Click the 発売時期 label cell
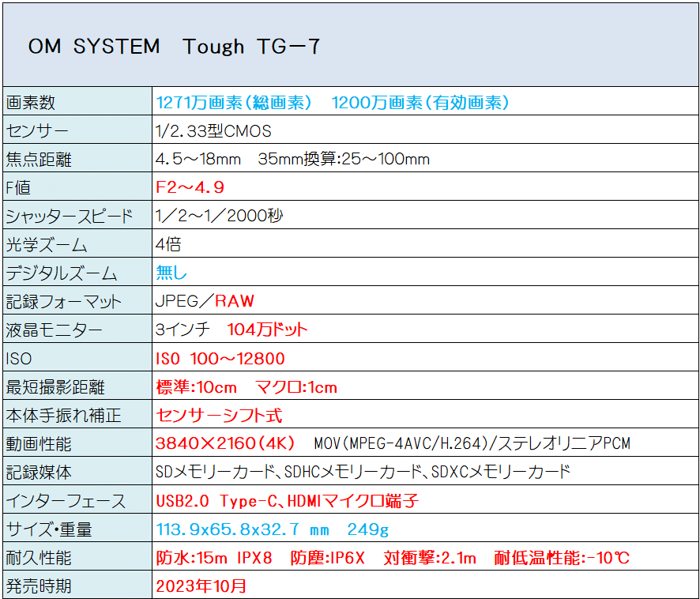This screenshot has height=599, width=700. [77, 585]
